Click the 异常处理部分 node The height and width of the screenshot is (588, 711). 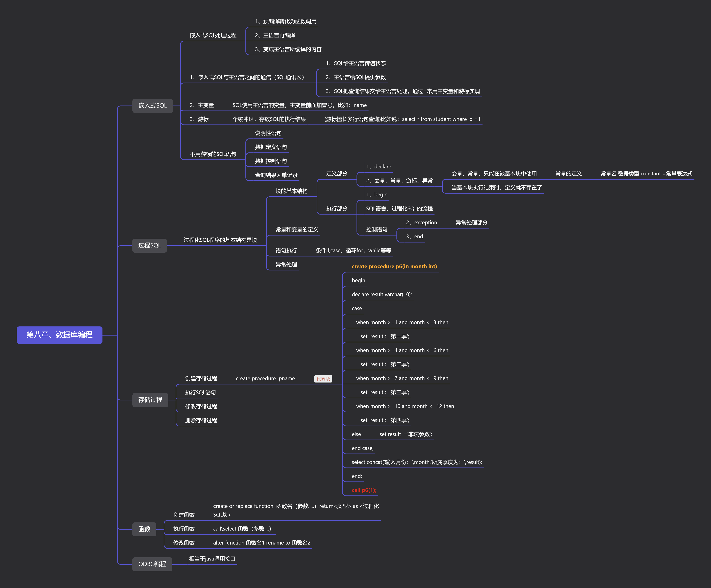(471, 223)
